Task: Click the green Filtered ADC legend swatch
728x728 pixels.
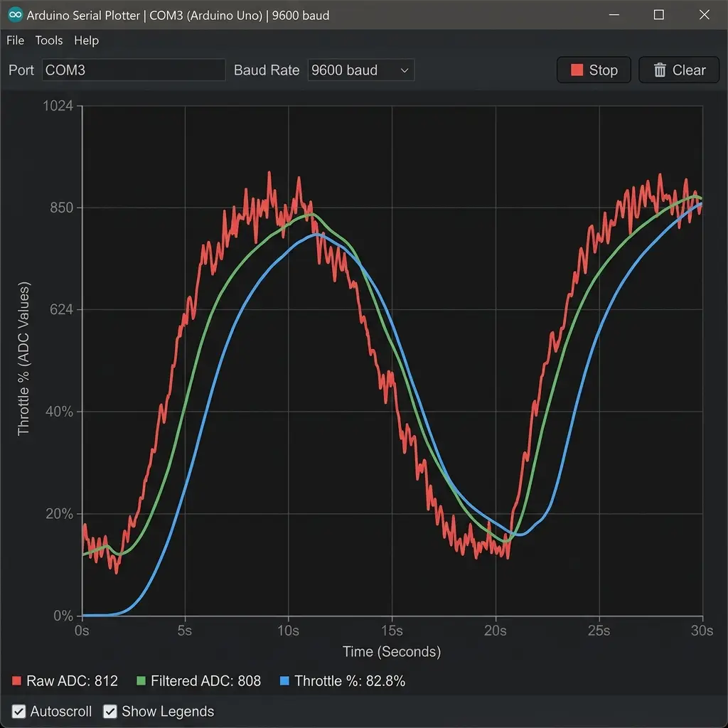Action: click(x=141, y=680)
